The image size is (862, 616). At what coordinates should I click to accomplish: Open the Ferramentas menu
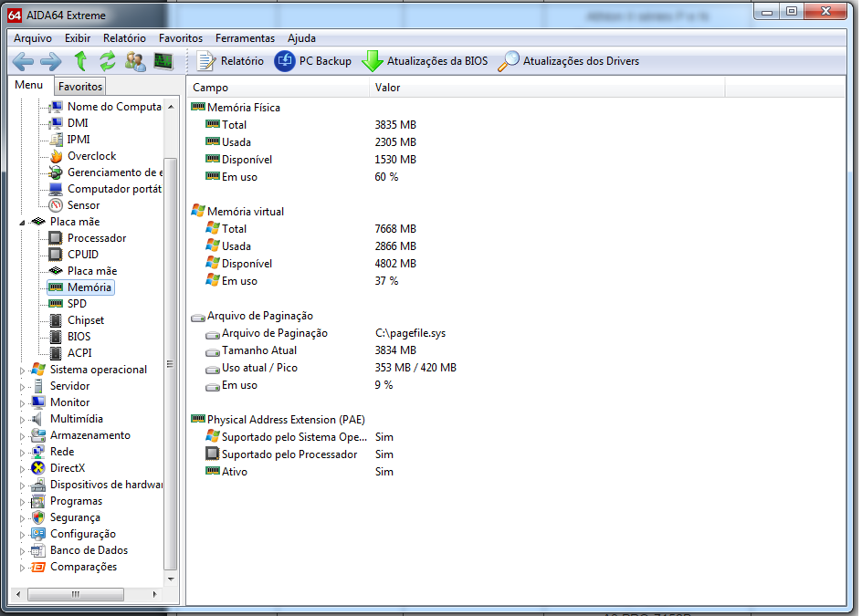[245, 38]
